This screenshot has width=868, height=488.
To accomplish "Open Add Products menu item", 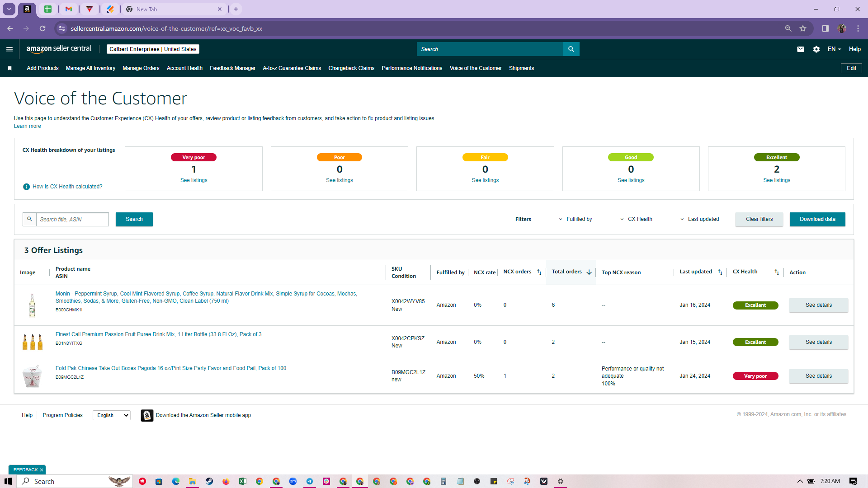I will coord(42,68).
